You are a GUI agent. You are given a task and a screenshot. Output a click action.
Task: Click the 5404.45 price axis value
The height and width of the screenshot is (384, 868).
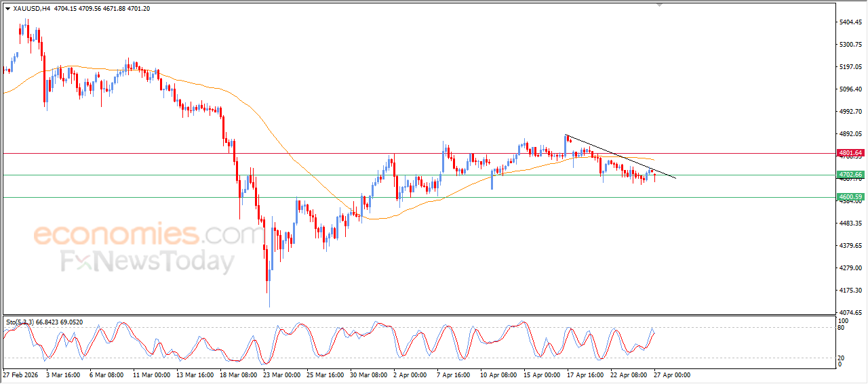point(851,22)
